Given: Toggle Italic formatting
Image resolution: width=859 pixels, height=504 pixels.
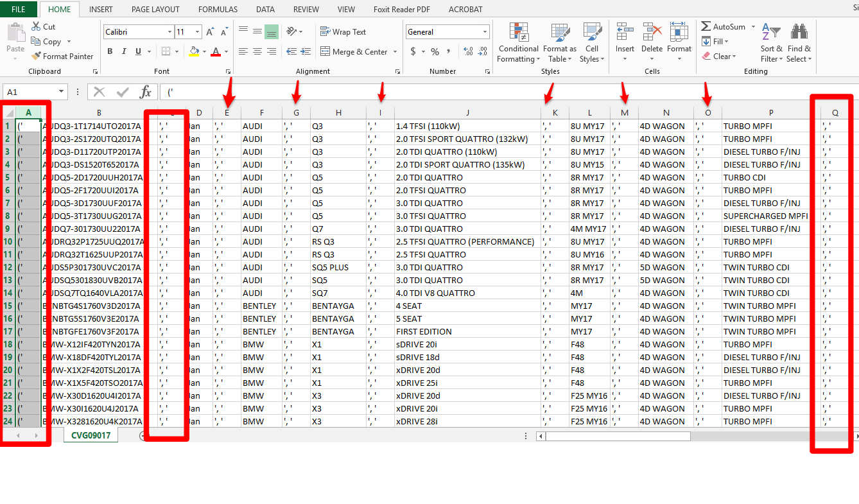Looking at the screenshot, I should click(123, 51).
